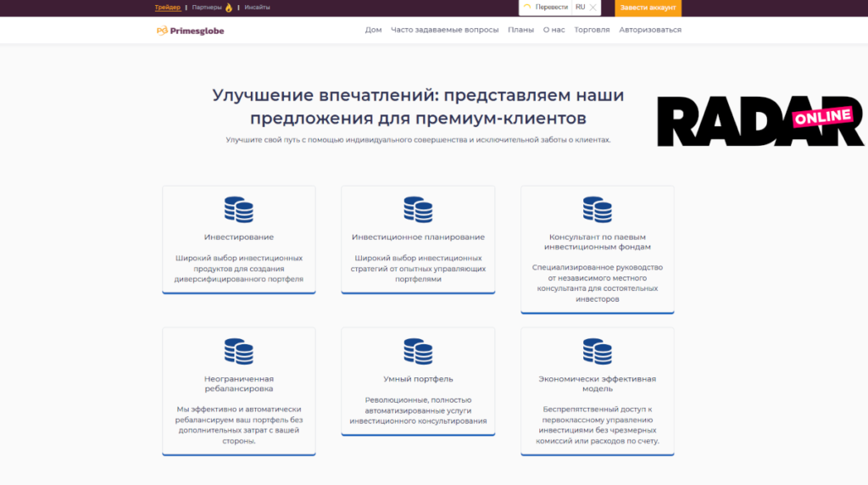Close the translate popup with X
This screenshot has height=485, width=868.
[593, 8]
